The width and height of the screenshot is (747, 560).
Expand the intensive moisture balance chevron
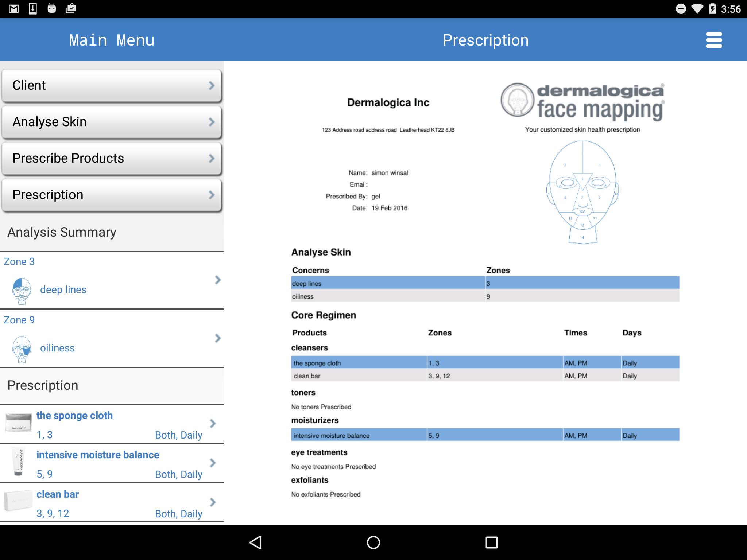tap(213, 463)
